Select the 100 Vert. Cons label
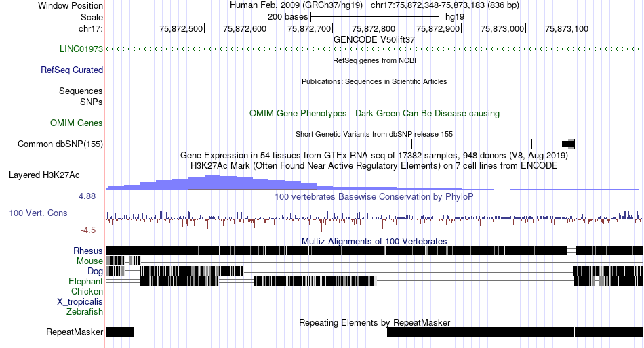Image resolution: width=644 pixels, height=348 pixels. (x=38, y=213)
